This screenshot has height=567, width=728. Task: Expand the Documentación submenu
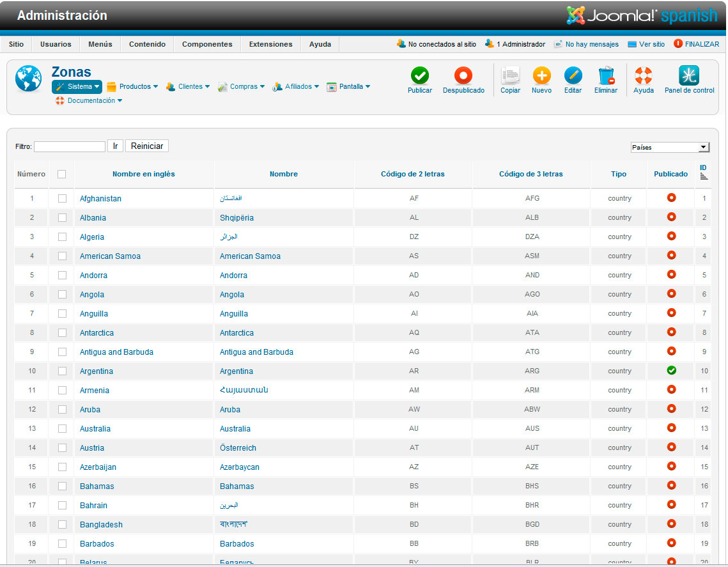pyautogui.click(x=89, y=100)
